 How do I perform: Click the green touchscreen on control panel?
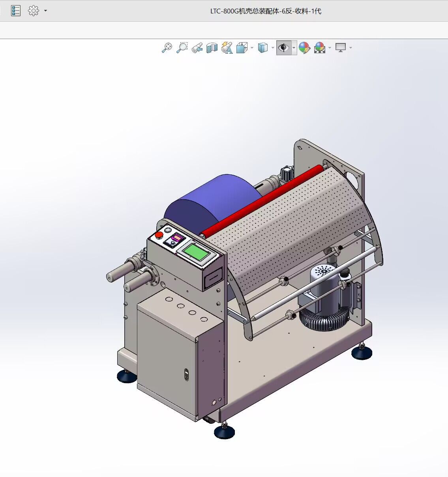(196, 251)
